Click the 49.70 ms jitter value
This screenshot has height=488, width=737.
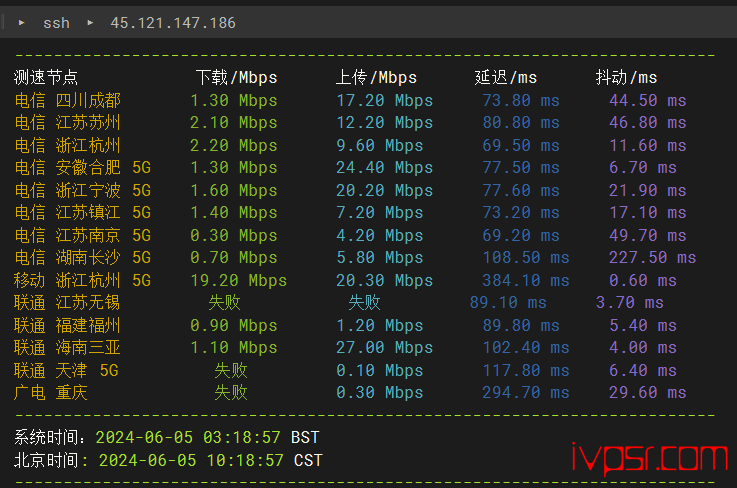tap(648, 235)
